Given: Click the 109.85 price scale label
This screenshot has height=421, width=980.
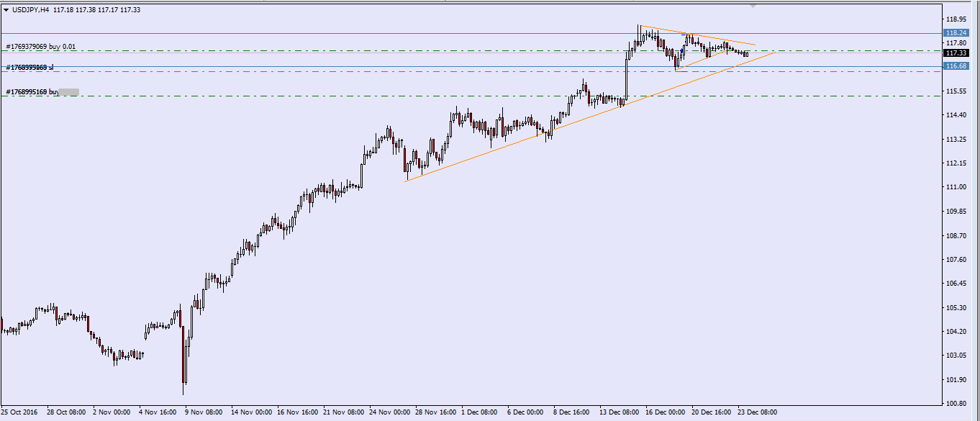Looking at the screenshot, I should click(956, 212).
